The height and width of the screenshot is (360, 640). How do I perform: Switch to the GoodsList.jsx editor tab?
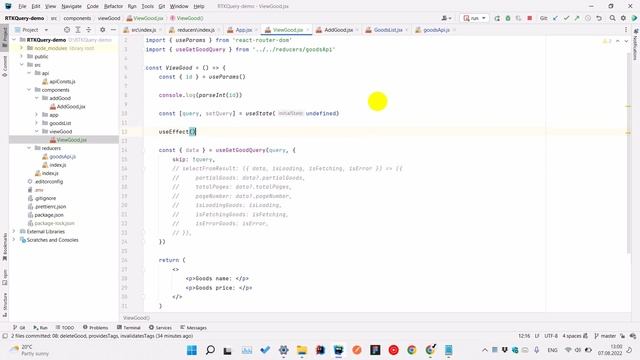388,30
